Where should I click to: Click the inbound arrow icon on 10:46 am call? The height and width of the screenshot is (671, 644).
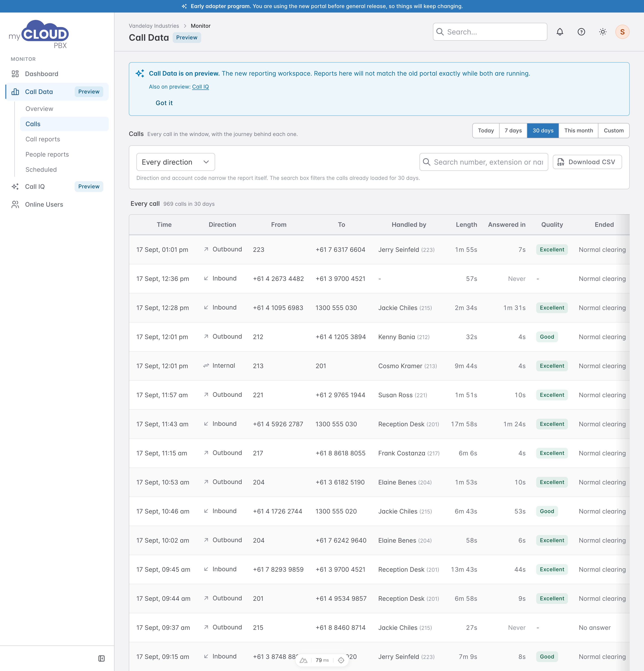pos(206,511)
